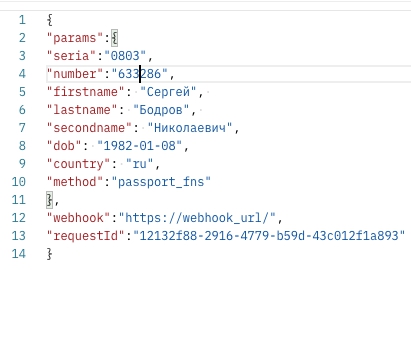This screenshot has height=364, width=411.
Task: Place cursor in seria value "0803"
Action: point(125,56)
